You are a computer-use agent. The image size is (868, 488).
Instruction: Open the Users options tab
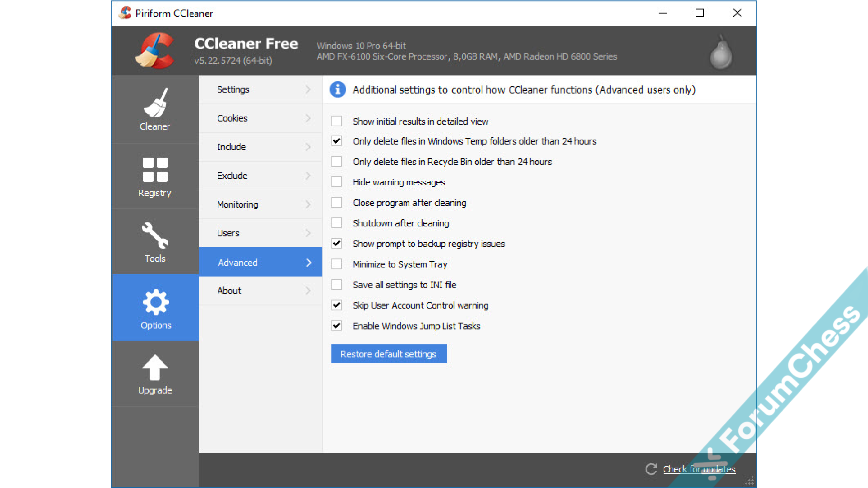tap(228, 233)
